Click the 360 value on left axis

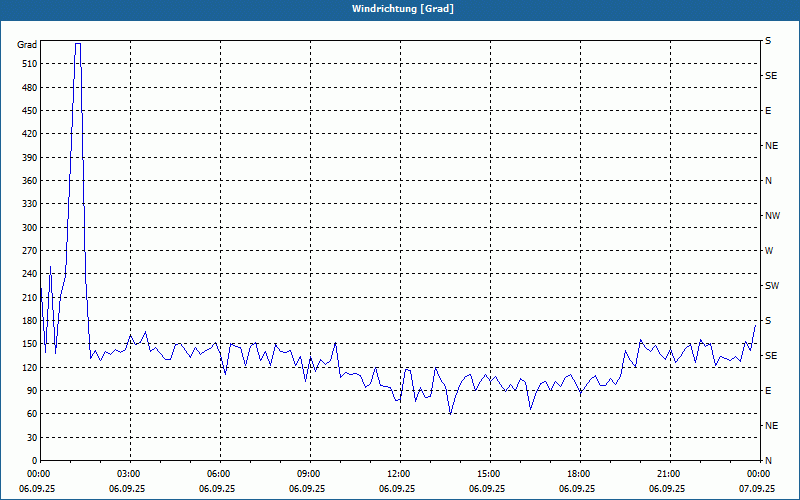[29, 181]
